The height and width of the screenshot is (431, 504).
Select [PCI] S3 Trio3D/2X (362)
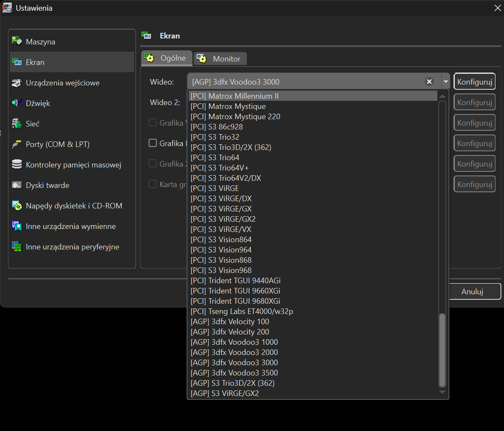coord(313,147)
